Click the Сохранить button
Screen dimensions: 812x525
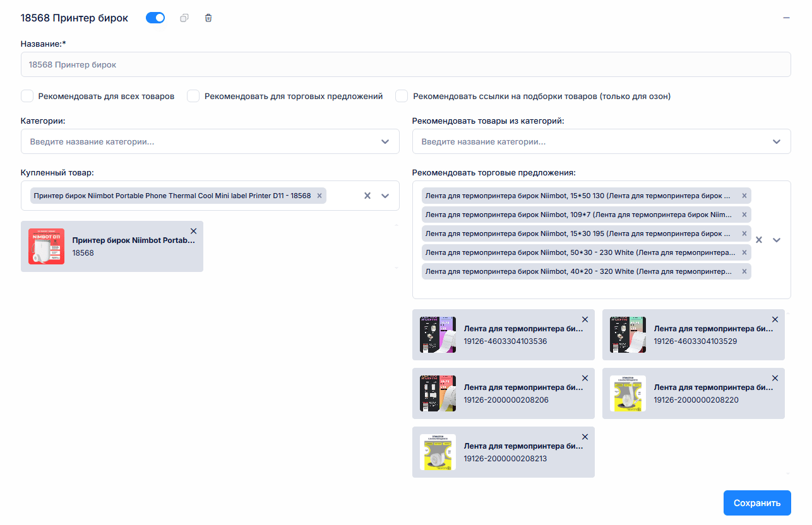point(757,503)
